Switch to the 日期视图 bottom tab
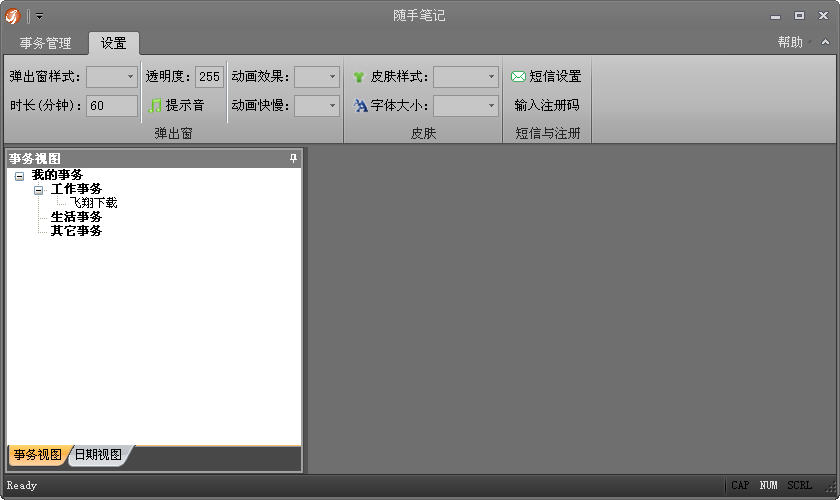 98,454
